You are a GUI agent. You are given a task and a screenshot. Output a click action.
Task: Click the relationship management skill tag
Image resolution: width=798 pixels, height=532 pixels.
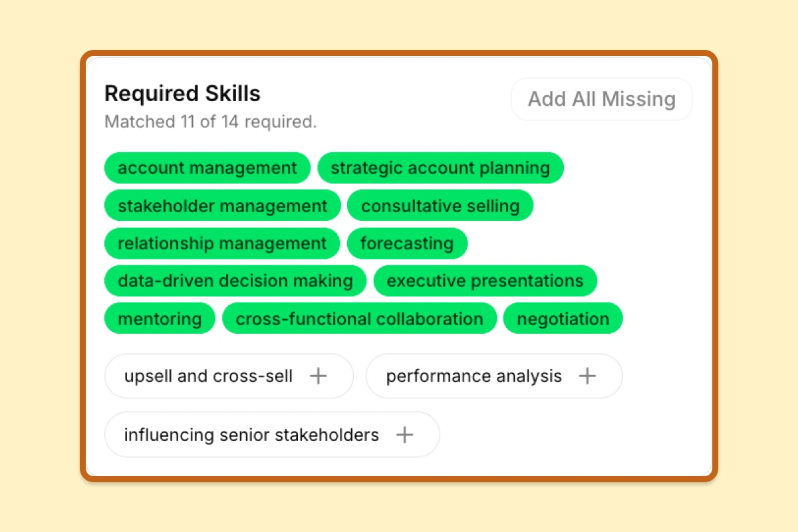[x=222, y=243]
